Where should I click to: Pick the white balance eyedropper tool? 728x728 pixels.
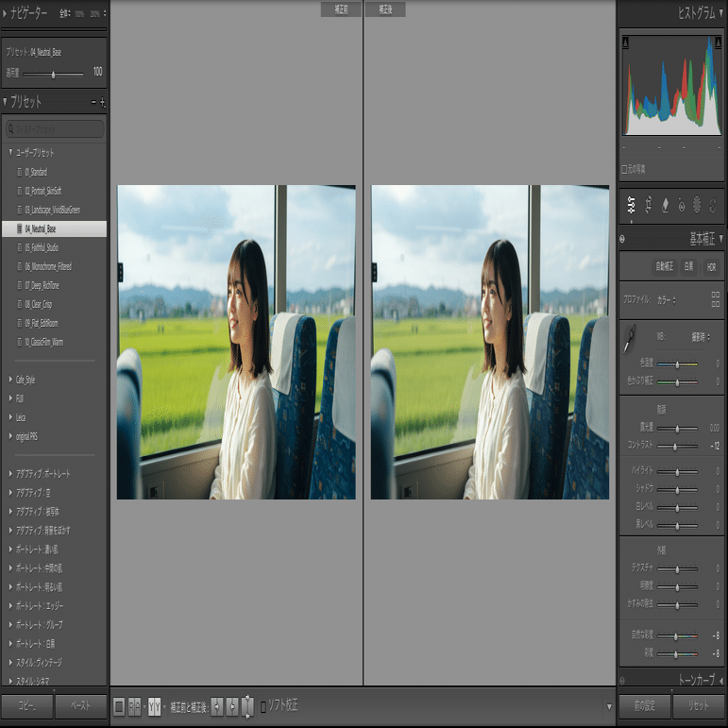tap(630, 338)
